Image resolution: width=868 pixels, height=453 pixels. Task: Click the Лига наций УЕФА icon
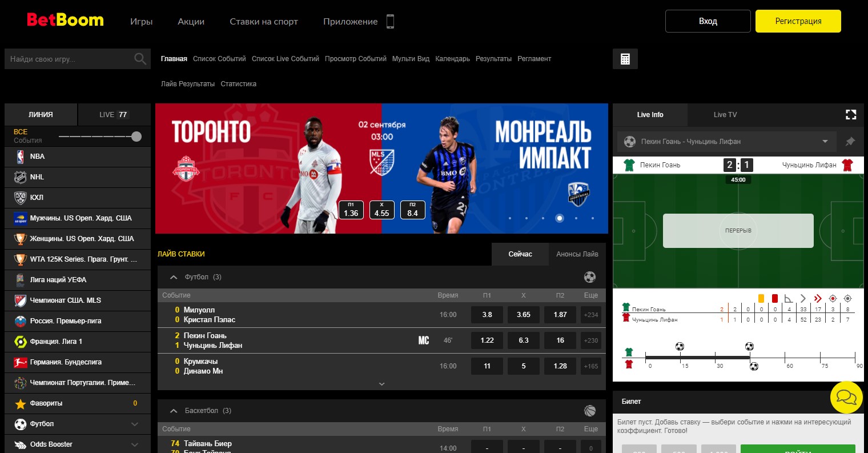click(21, 280)
